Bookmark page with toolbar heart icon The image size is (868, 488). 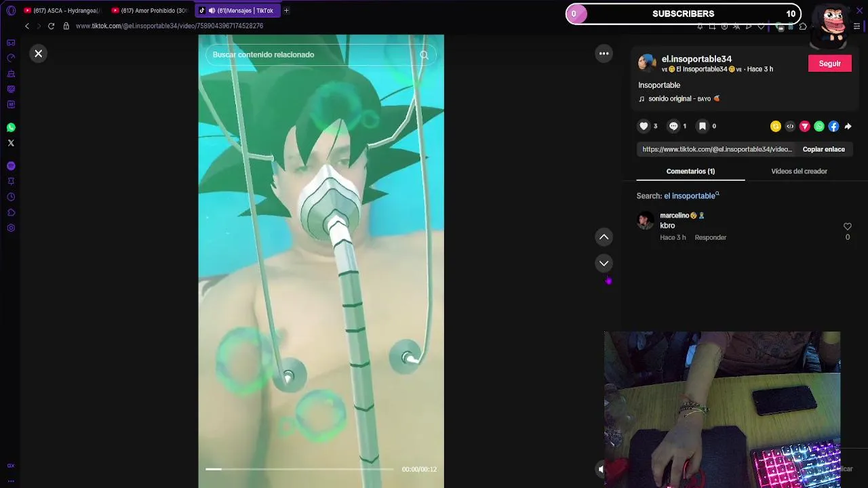(x=761, y=26)
